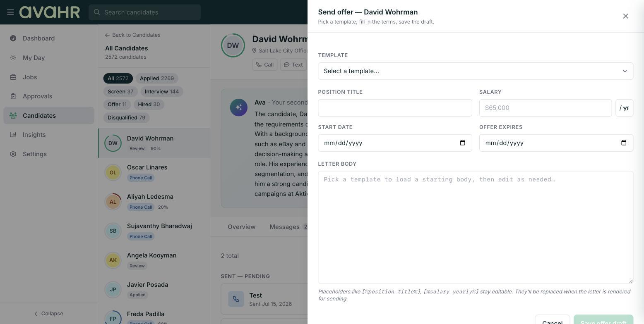644x324 pixels.
Task: Filter candidates by Applied 2269
Action: click(x=157, y=79)
